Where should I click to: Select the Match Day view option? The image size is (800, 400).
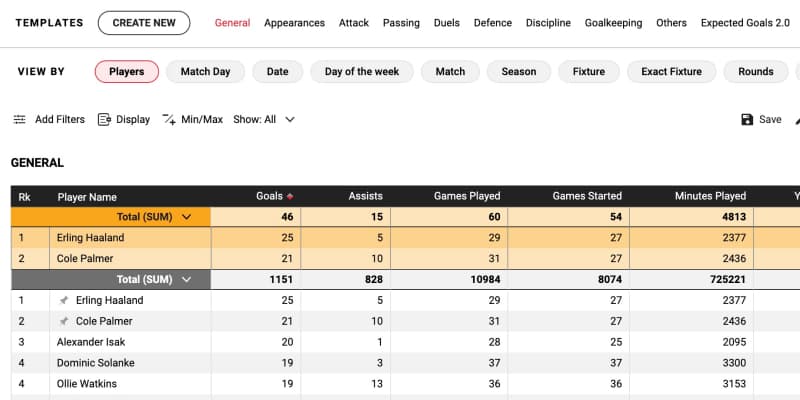coord(205,72)
